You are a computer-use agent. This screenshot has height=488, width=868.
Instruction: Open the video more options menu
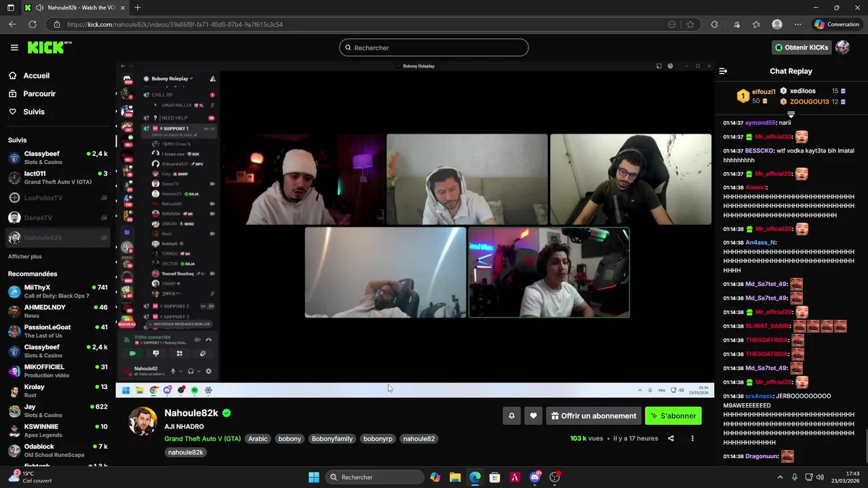pyautogui.click(x=692, y=439)
